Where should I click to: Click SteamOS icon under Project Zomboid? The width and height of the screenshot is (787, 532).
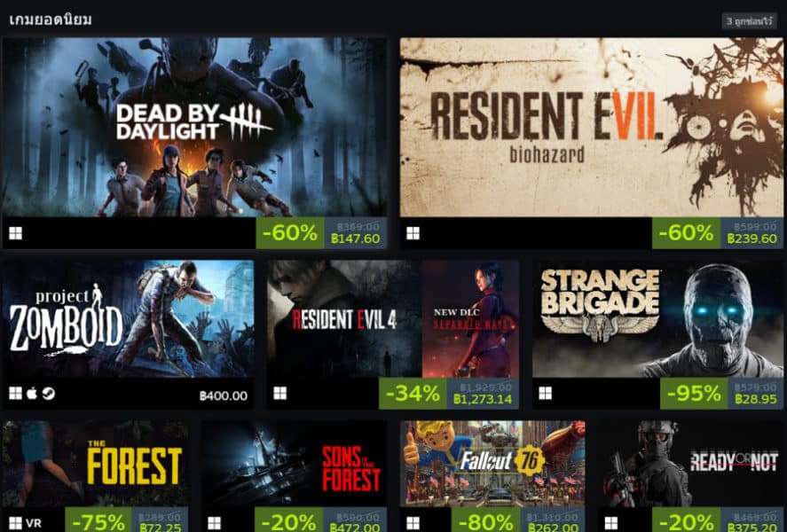point(49,393)
